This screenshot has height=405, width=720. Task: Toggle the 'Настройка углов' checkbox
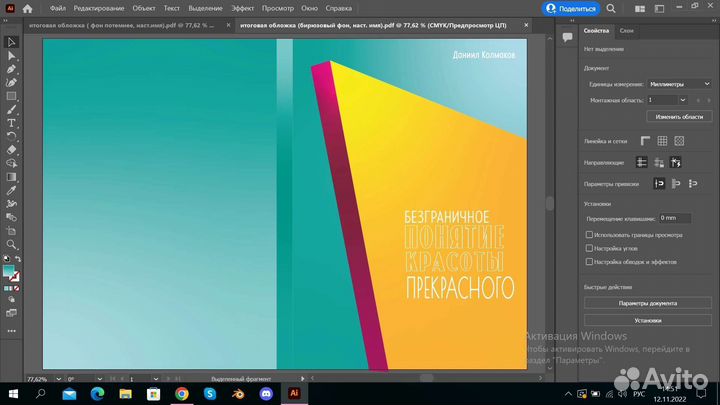click(x=589, y=248)
